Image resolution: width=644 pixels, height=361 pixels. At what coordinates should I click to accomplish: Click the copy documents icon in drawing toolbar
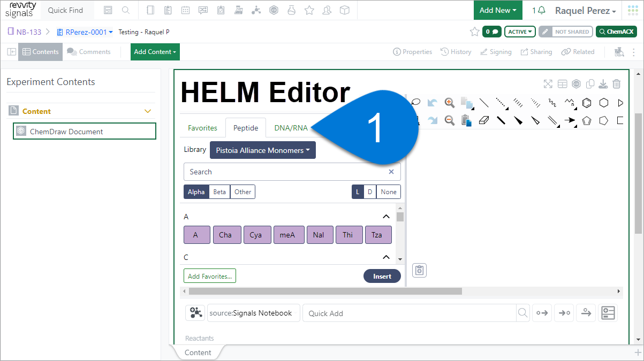467,103
